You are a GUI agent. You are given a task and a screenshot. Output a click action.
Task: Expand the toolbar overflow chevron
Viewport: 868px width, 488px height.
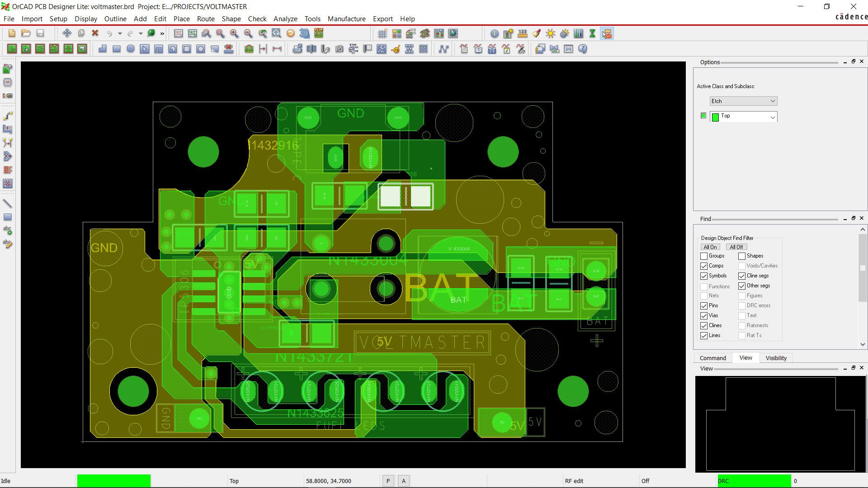tap(162, 33)
